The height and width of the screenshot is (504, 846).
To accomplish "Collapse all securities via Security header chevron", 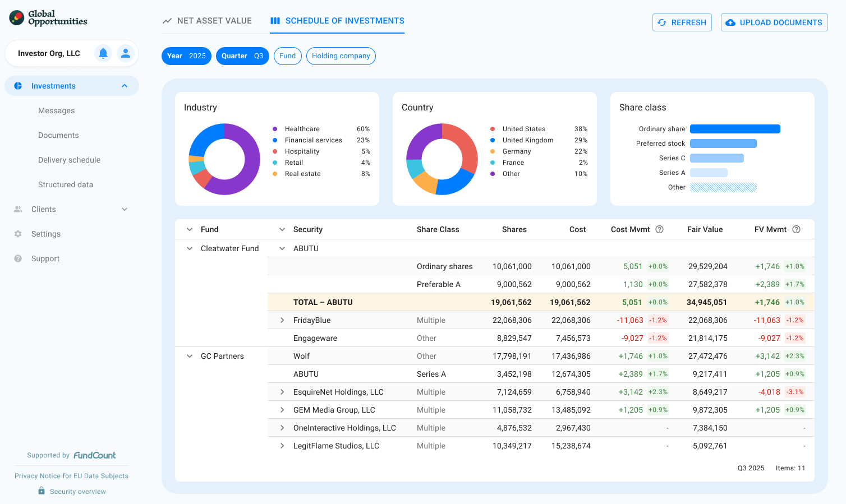I will [282, 229].
